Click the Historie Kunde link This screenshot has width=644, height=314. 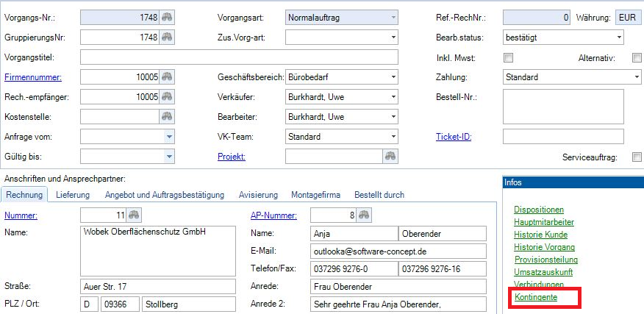pos(540,235)
